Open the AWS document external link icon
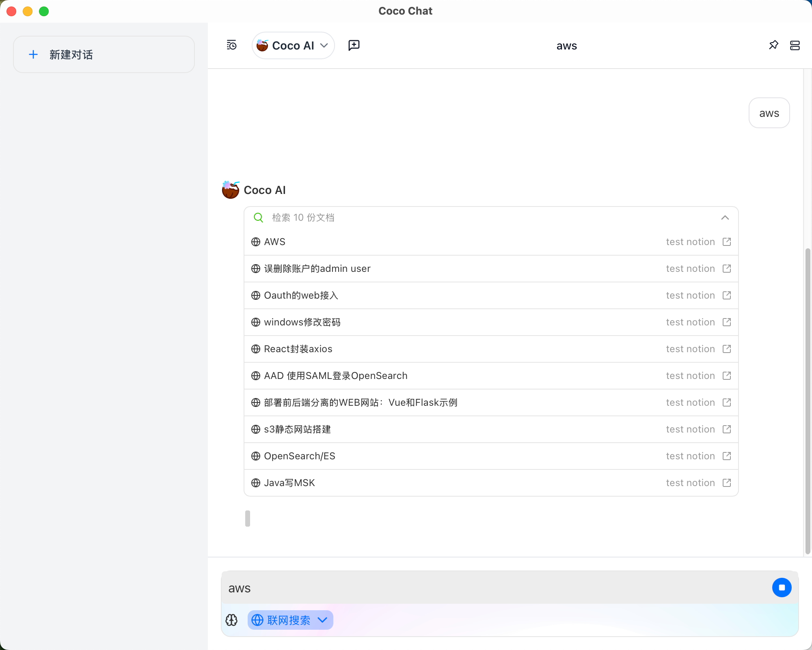 [x=727, y=242]
